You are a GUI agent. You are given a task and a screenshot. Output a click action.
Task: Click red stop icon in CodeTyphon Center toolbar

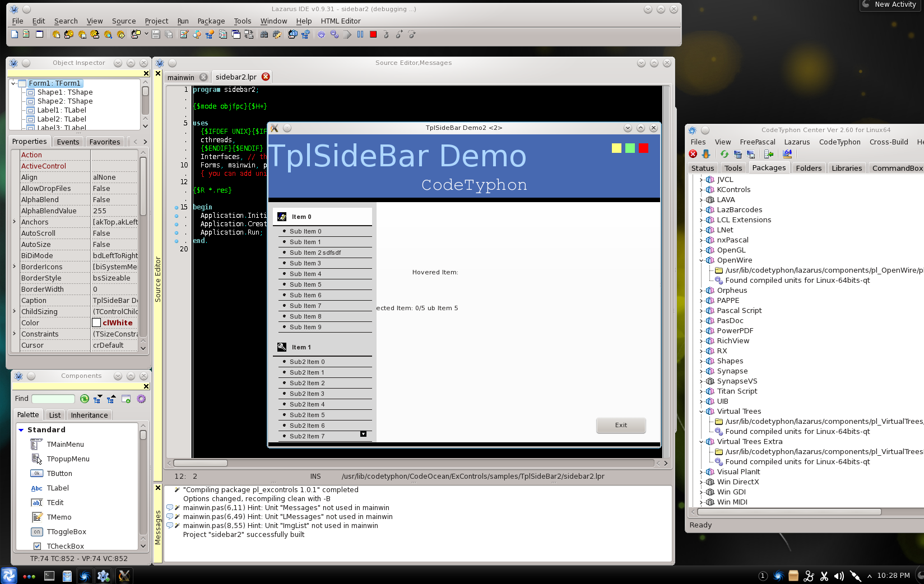pos(693,154)
